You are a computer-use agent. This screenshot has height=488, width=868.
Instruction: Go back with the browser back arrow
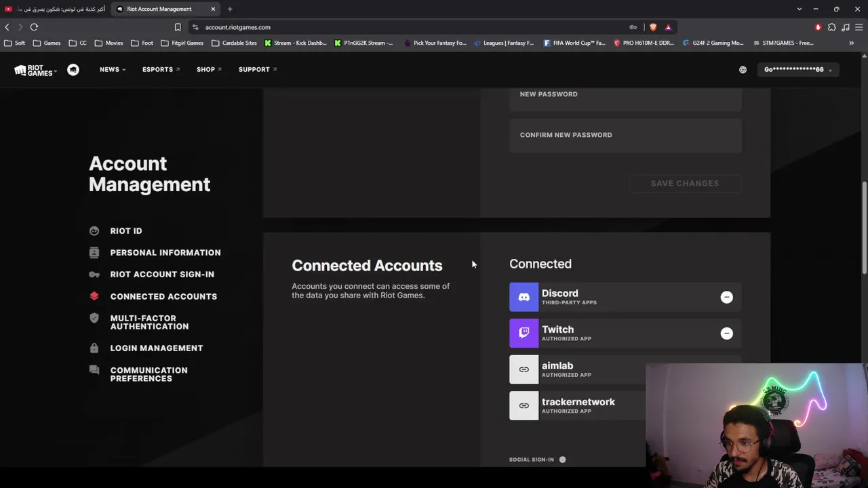(7, 27)
